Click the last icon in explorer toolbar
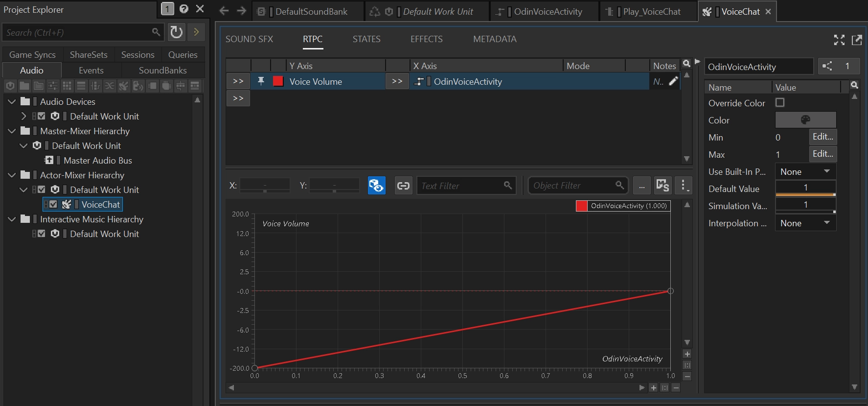Image resolution: width=868 pixels, height=406 pixels. (195, 86)
